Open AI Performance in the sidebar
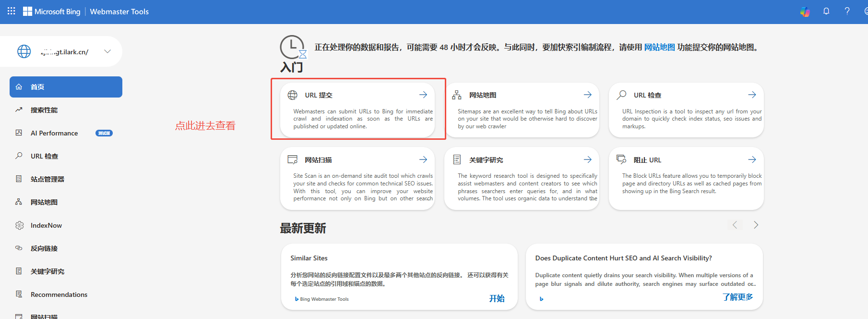The width and height of the screenshot is (868, 319). tap(66, 133)
